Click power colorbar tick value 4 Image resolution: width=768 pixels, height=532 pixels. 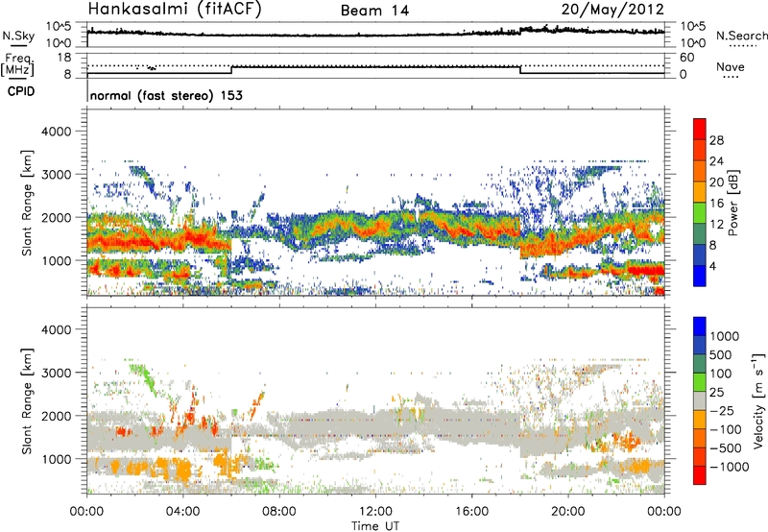coord(712,266)
